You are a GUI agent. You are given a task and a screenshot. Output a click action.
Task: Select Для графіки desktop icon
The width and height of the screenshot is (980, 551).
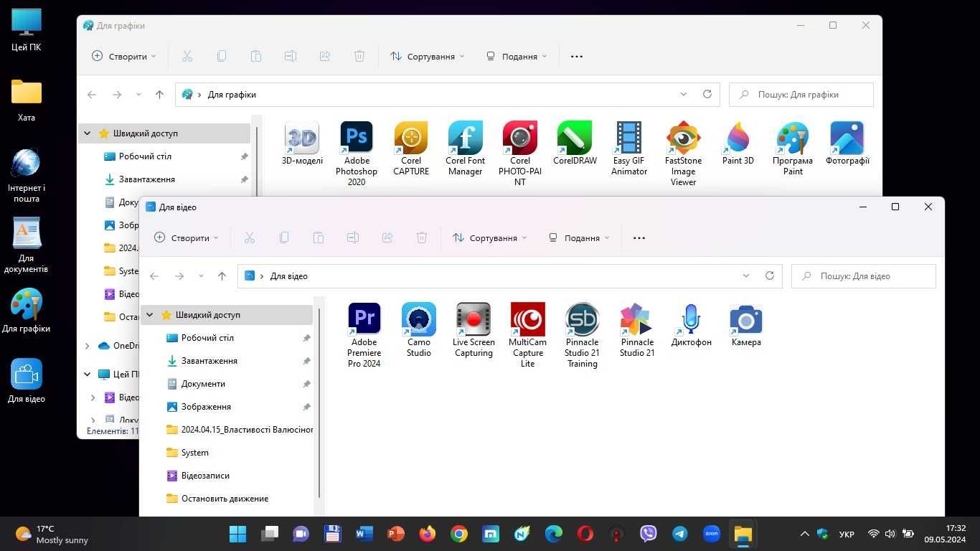27,312
